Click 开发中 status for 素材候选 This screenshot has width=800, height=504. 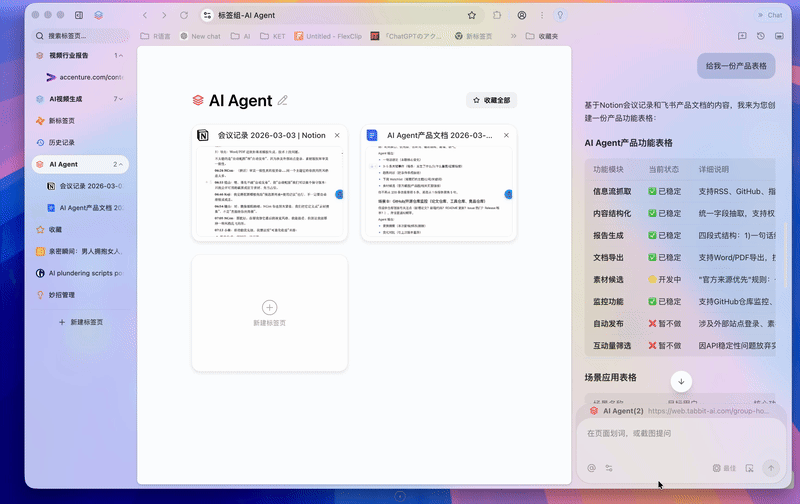pyautogui.click(x=664, y=280)
